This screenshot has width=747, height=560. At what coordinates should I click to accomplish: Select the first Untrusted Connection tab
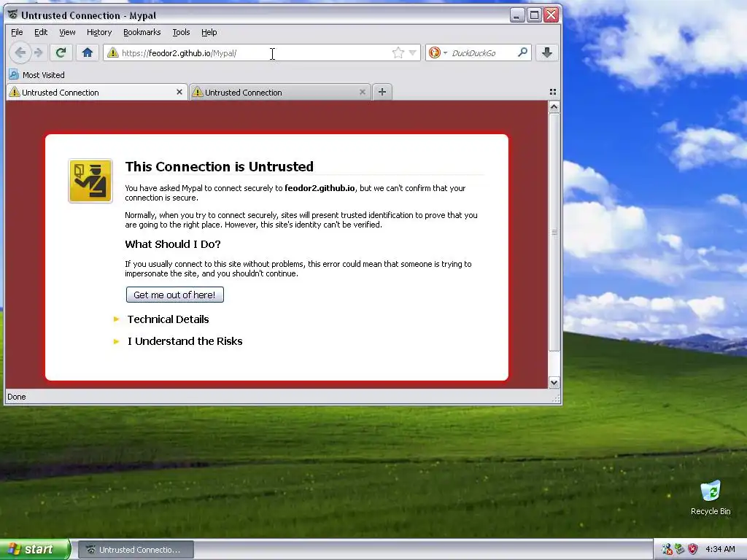(x=96, y=93)
